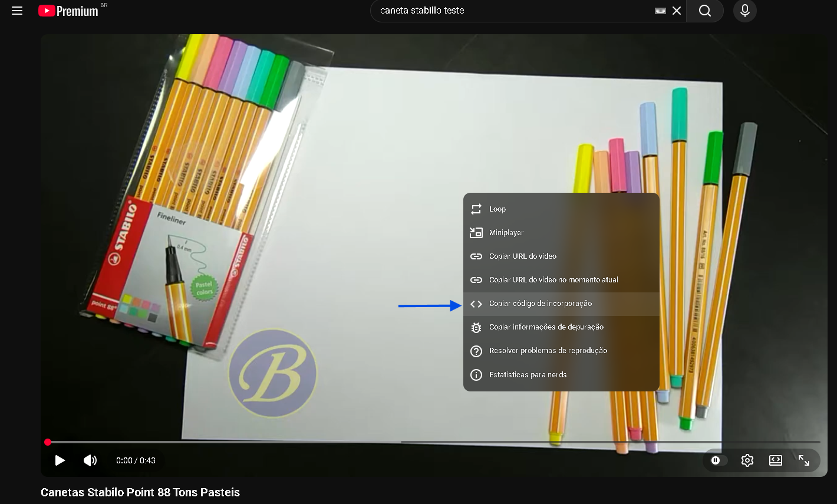The width and height of the screenshot is (837, 504).
Task: Open the on-screen keyboard in search box
Action: click(660, 11)
